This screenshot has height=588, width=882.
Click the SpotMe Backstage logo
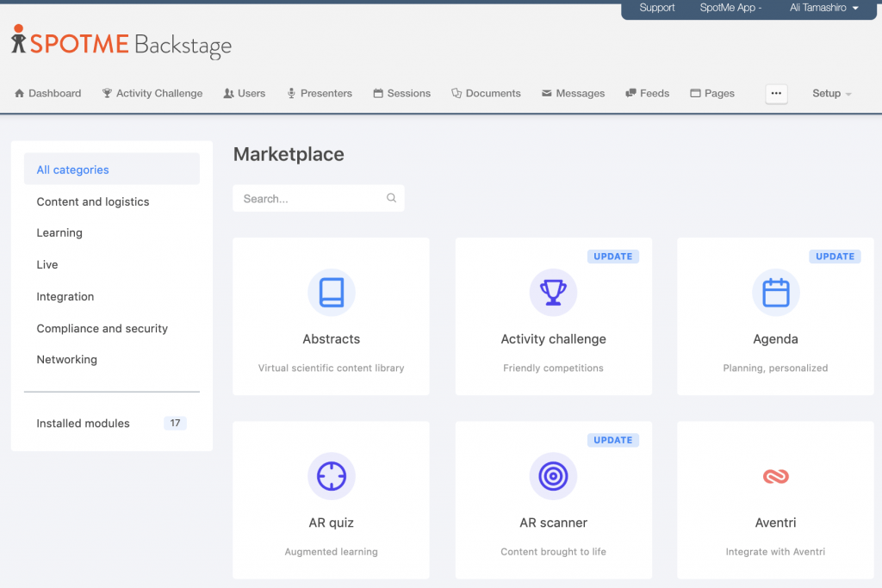[x=121, y=43]
